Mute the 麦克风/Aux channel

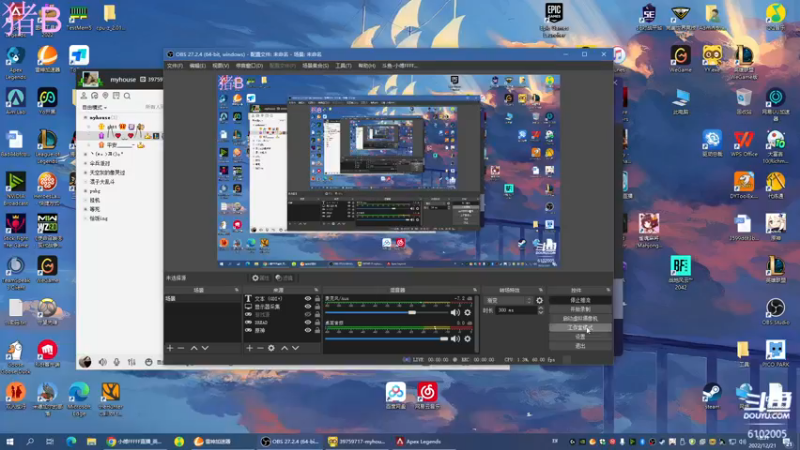coord(455,312)
